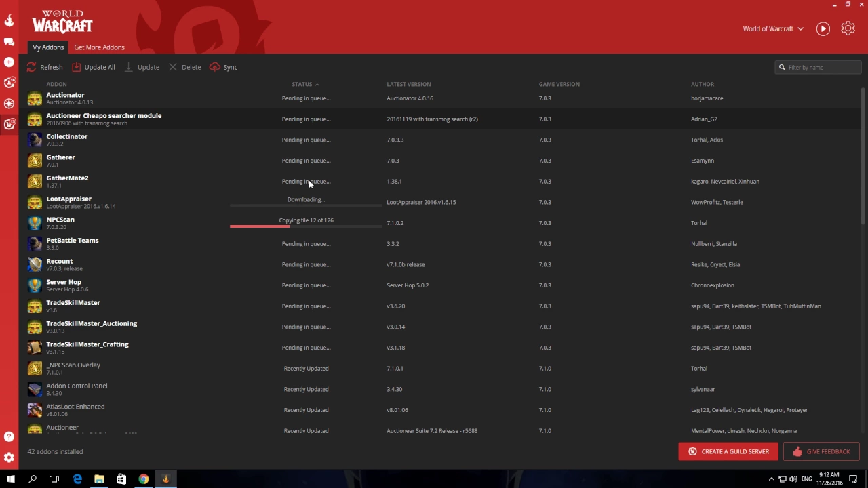Image resolution: width=868 pixels, height=488 pixels.
Task: Switch to the Get More Addons tab
Action: coord(99,47)
